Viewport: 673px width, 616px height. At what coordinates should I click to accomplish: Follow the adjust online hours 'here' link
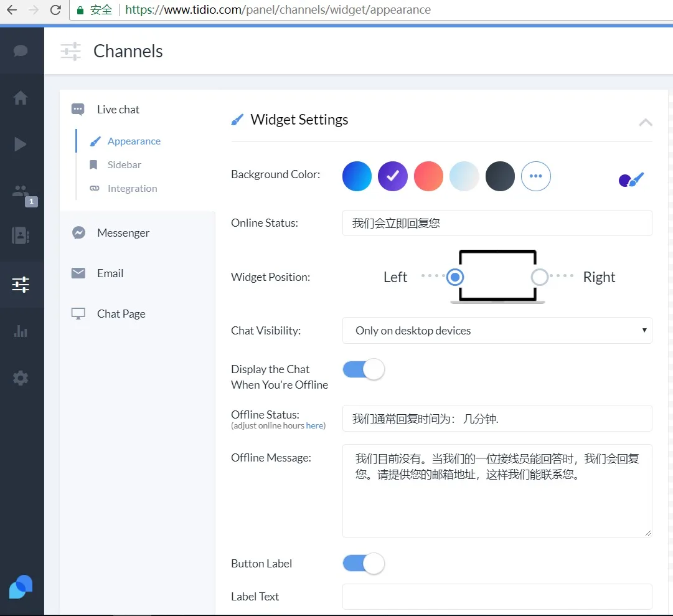click(x=314, y=425)
